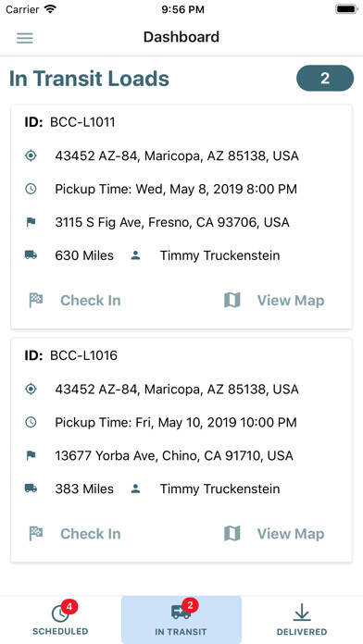Screen dimensions: 363x644
Task: Check In for load BCC-L1011
Action: point(91,300)
